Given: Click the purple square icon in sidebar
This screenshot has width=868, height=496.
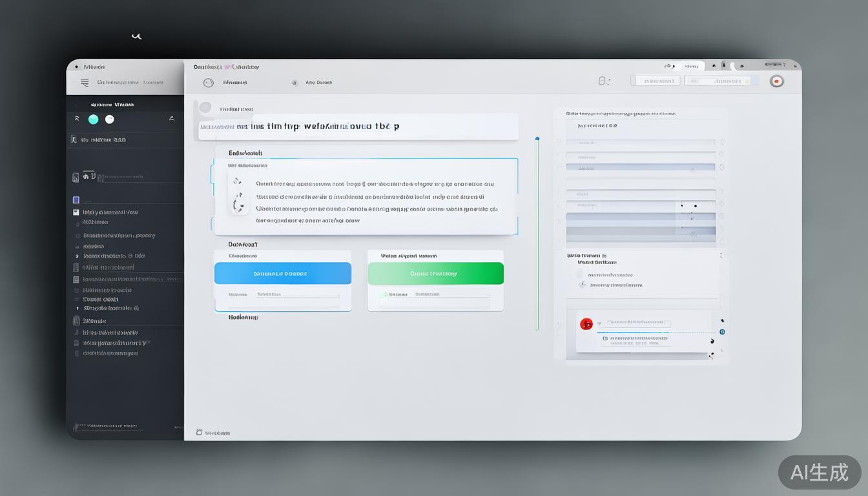Looking at the screenshot, I should coord(76,200).
